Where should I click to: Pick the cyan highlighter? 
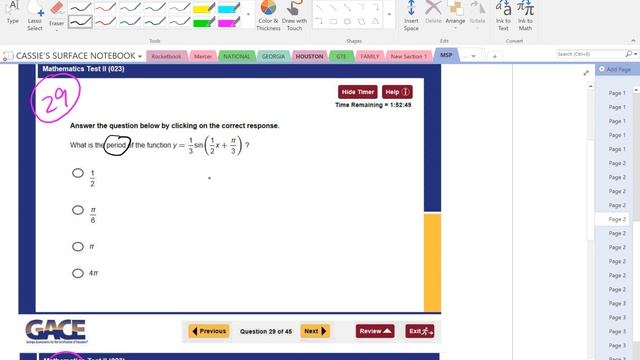coord(229,7)
